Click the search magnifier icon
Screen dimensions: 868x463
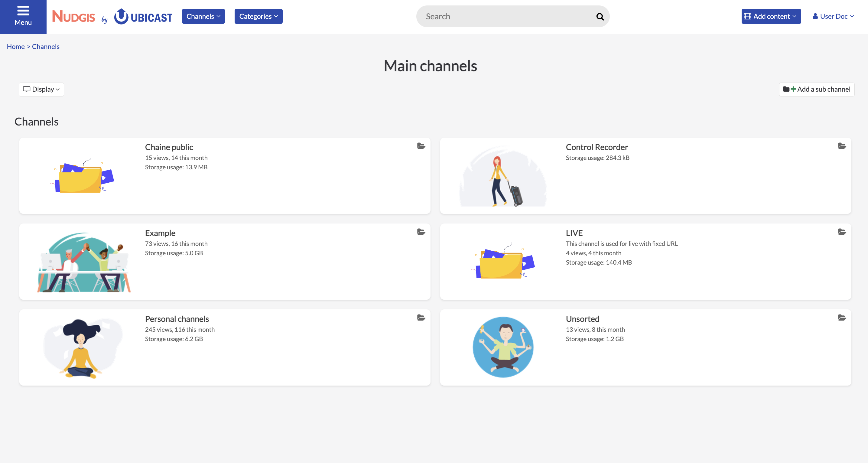point(600,17)
